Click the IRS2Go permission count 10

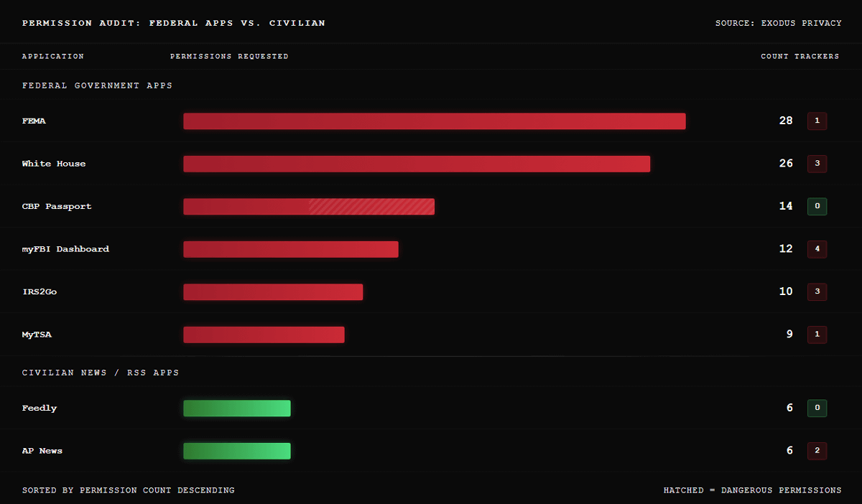click(786, 291)
